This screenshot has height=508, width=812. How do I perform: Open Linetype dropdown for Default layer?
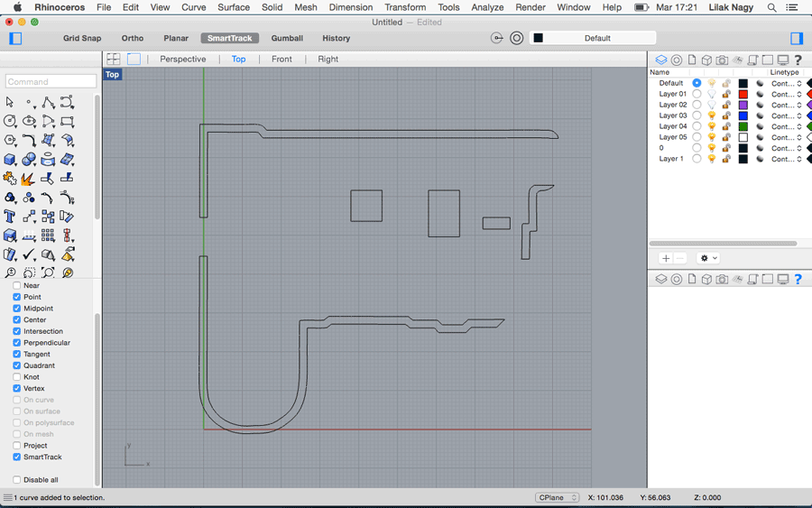click(786, 83)
